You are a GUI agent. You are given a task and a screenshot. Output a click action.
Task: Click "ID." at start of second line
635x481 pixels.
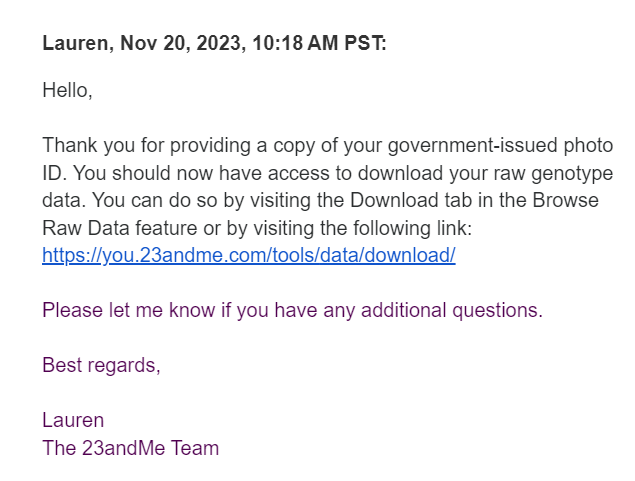(x=55, y=173)
